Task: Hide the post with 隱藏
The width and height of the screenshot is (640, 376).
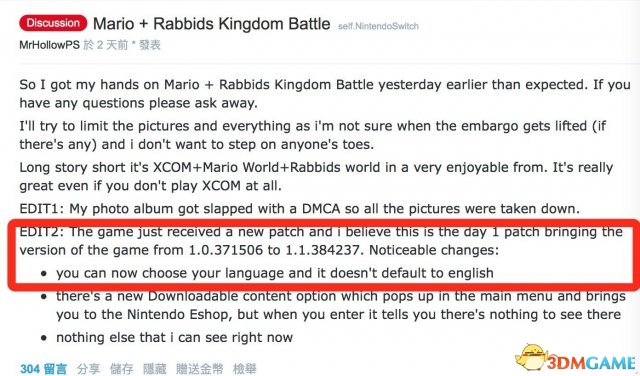Action: pyautogui.click(x=155, y=369)
